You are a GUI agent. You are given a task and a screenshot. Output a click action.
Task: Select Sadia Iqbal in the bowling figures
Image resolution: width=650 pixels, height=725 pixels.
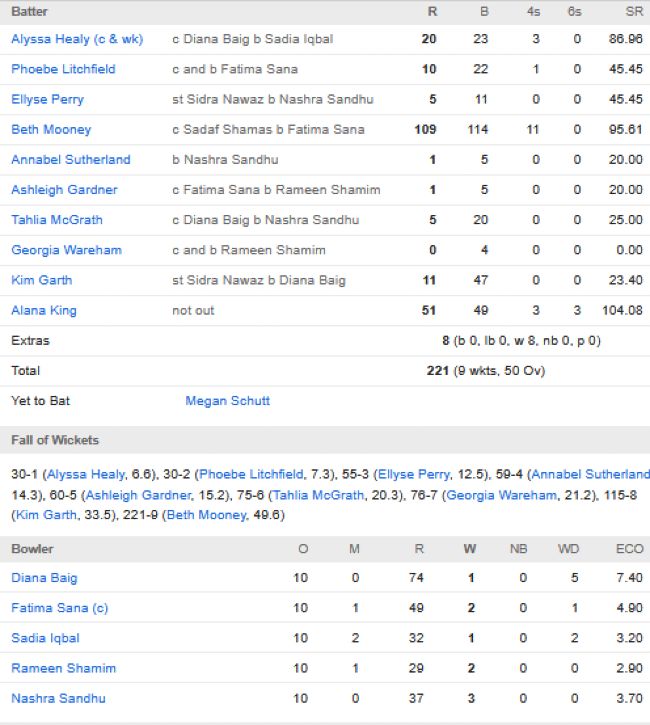[45, 637]
